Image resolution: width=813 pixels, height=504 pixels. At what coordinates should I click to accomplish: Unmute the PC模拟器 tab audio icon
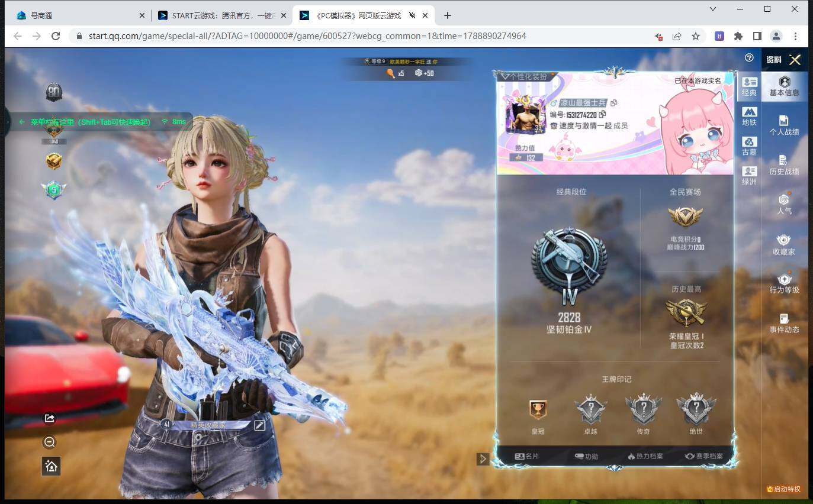click(x=412, y=15)
